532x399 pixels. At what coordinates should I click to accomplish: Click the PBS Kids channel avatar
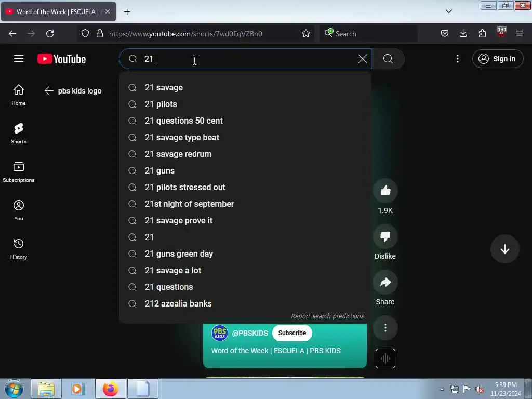pos(220,333)
